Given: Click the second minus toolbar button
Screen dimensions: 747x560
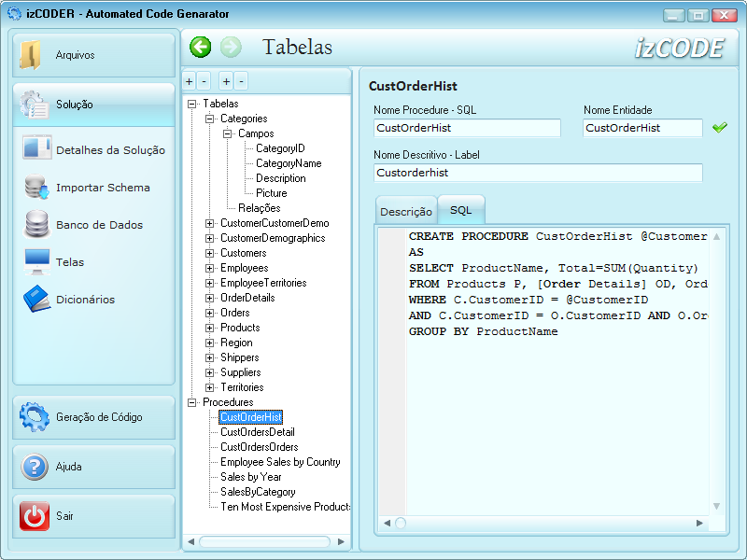Looking at the screenshot, I should pos(241,81).
